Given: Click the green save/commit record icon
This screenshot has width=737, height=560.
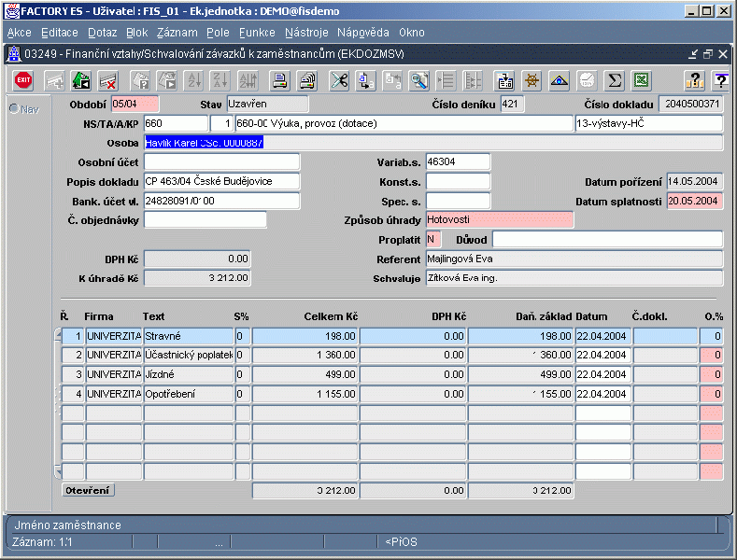Looking at the screenshot, I should click(x=81, y=80).
